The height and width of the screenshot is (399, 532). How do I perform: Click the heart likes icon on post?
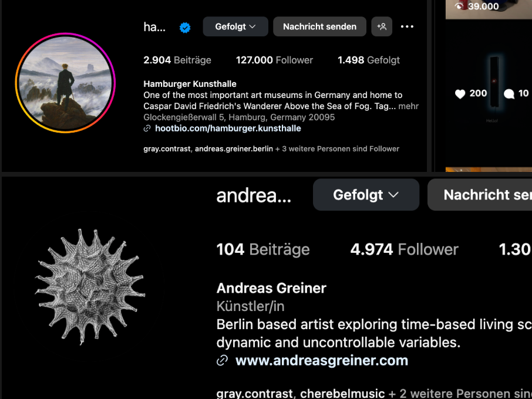tap(460, 93)
